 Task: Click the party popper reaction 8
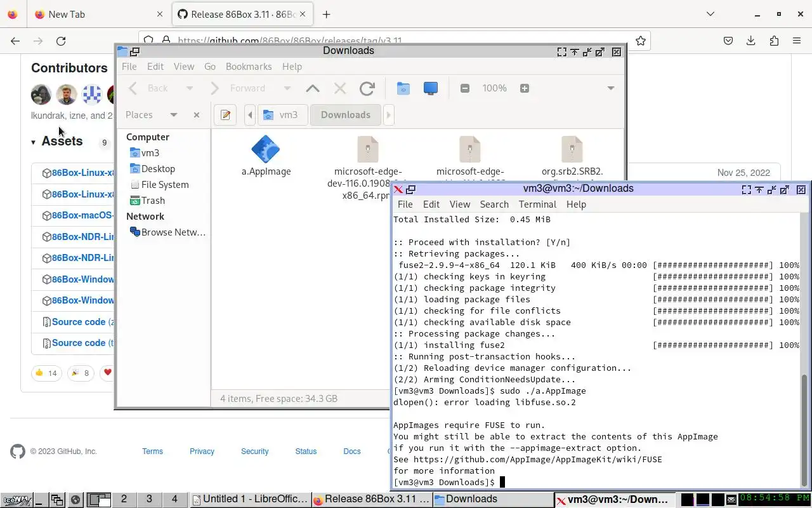(x=81, y=373)
